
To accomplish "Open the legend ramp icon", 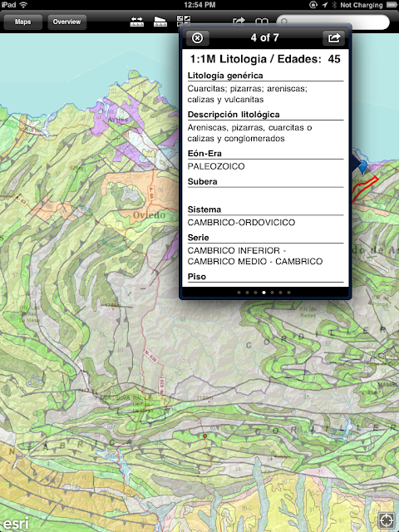I will point(160,22).
